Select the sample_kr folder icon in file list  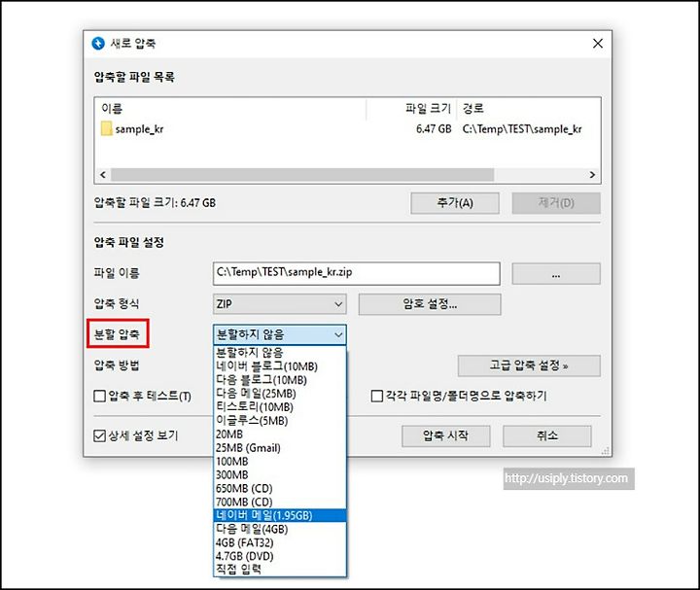point(106,128)
